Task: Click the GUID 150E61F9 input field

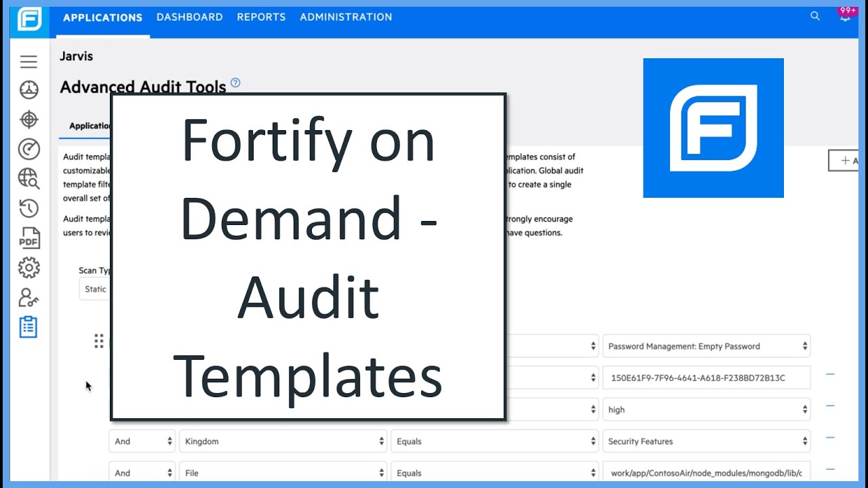Action: (707, 378)
